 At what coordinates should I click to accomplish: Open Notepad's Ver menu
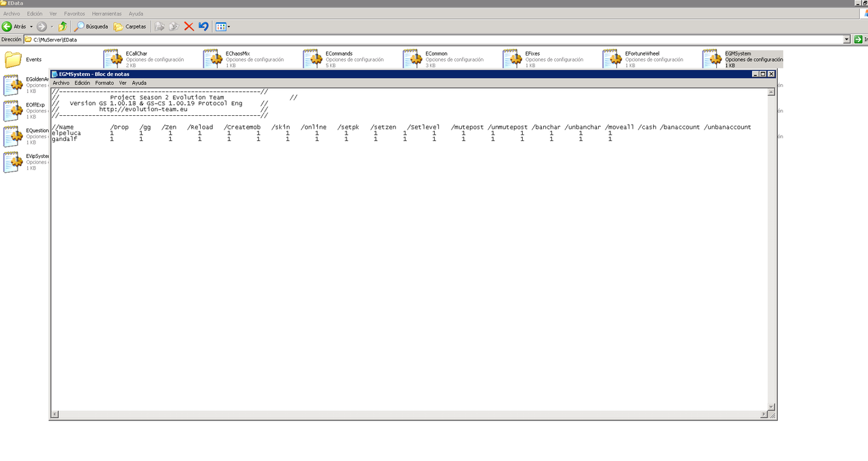[x=123, y=83]
